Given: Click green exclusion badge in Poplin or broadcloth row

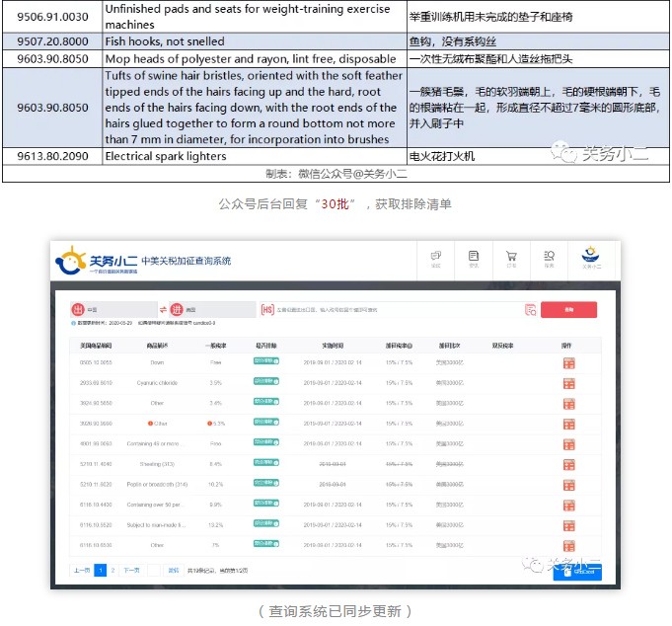Looking at the screenshot, I should coord(266,483).
